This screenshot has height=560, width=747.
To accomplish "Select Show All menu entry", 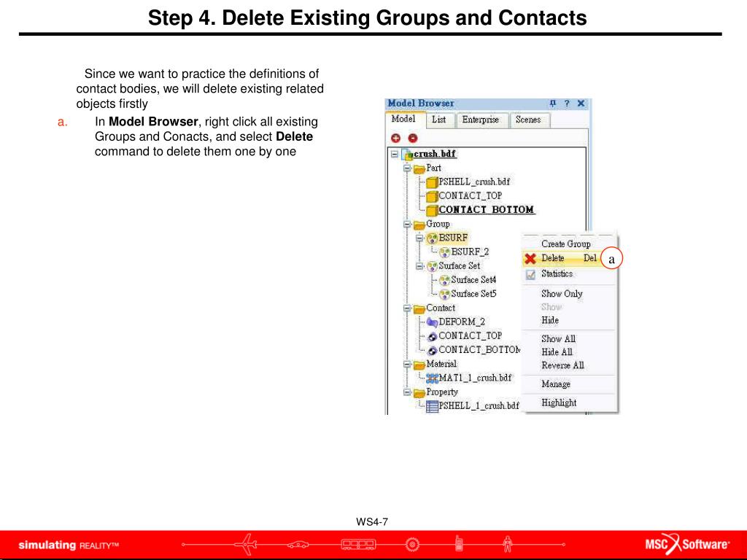I will pos(558,339).
